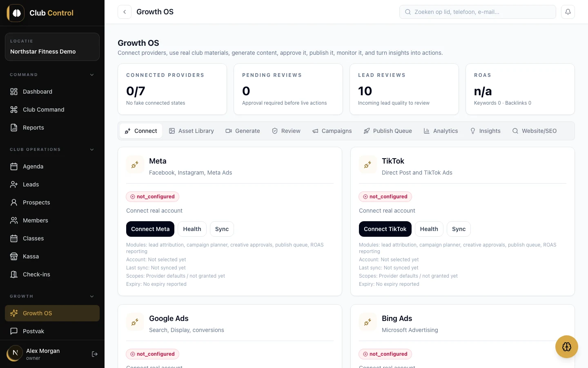
Task: Open Members in the sidebar
Action: click(52, 220)
